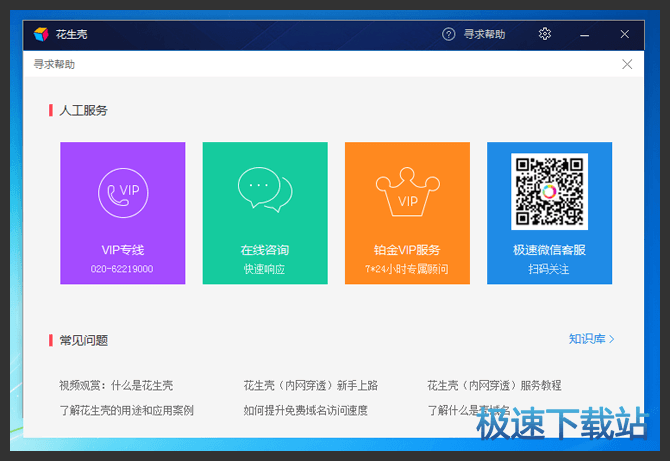Viewport: 670px width, 461px height.
Task: Open 如何提升免费域名访问速度 link
Action: 306,411
